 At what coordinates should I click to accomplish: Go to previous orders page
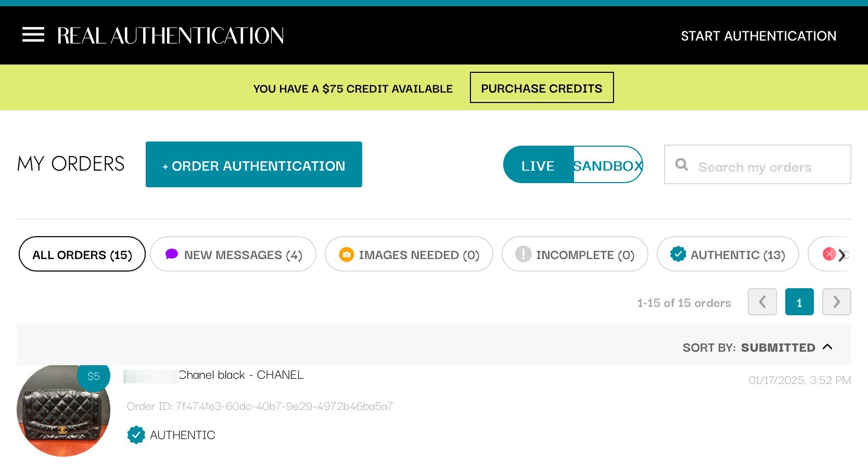762,302
